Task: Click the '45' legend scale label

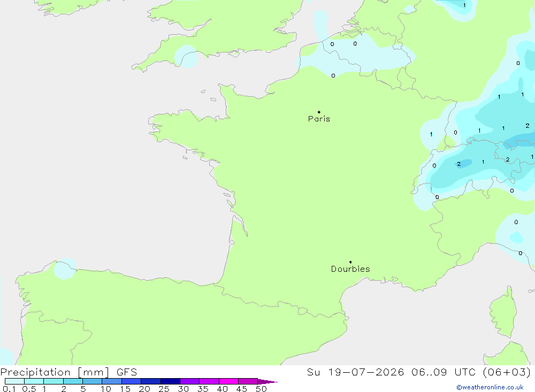Action: 242,389
